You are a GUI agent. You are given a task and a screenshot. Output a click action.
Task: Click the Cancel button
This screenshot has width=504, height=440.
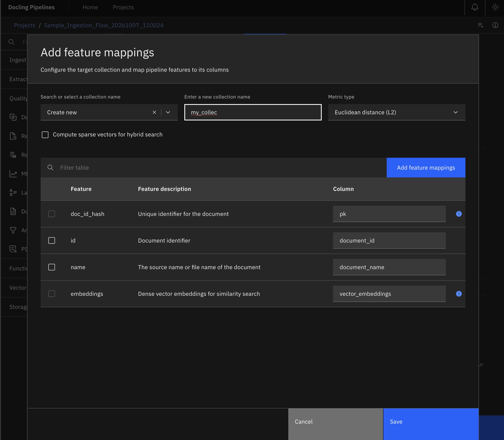335,424
